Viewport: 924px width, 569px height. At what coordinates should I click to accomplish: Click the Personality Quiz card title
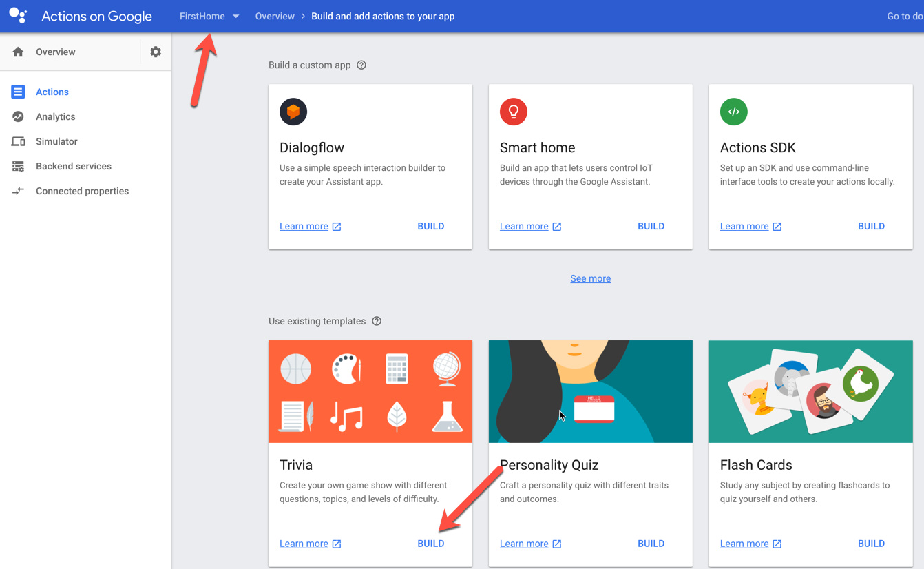point(549,465)
